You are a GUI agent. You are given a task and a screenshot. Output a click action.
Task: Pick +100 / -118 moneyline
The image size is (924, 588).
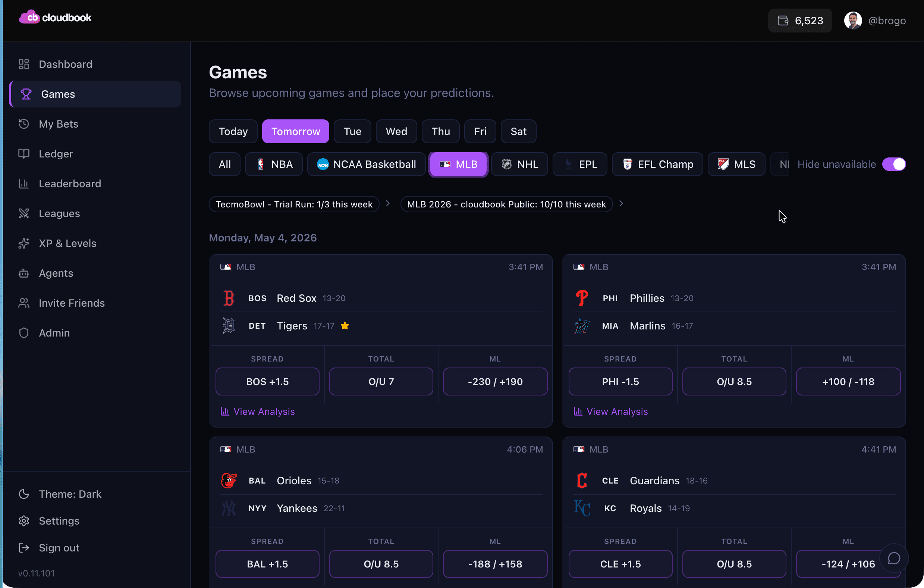[x=848, y=381]
